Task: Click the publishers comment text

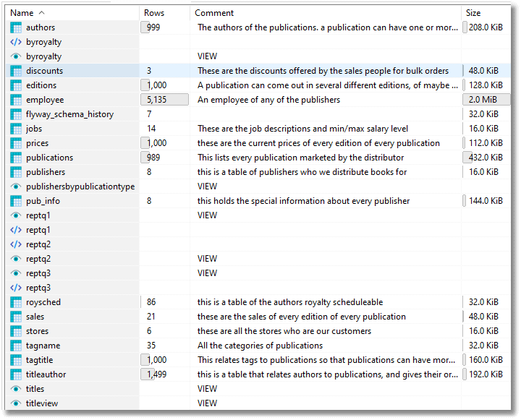Action: click(302, 172)
